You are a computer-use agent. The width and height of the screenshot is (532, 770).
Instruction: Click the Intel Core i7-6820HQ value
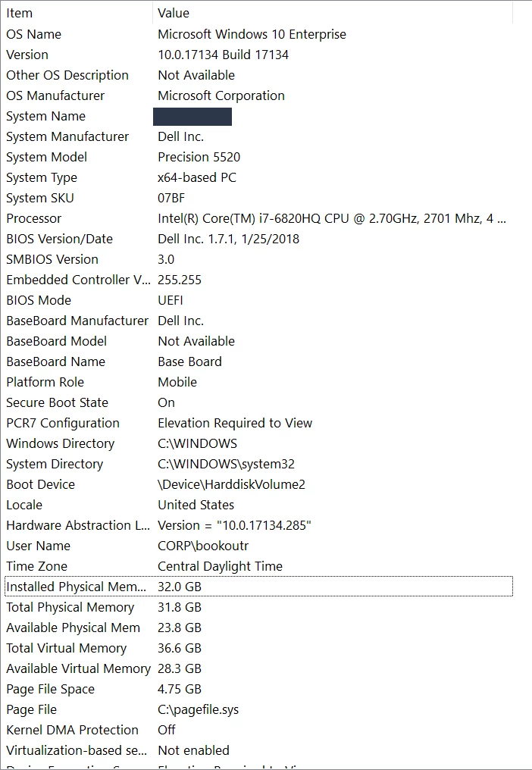tap(332, 218)
